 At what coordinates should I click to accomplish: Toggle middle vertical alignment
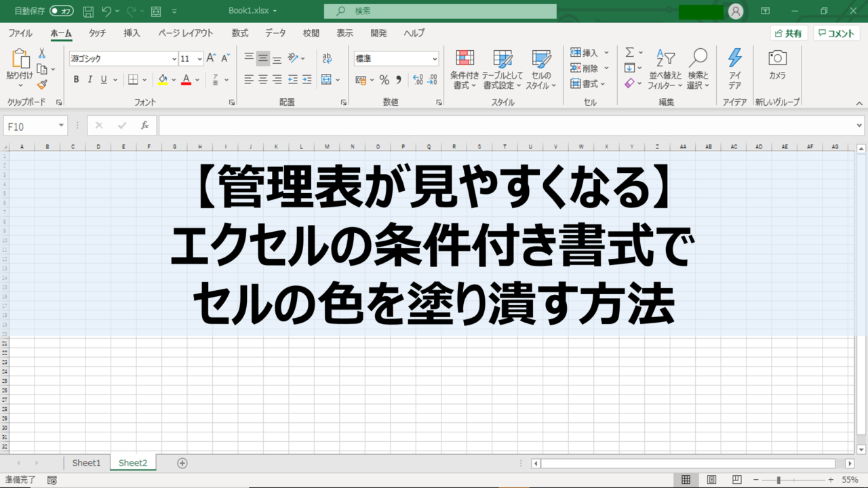coord(263,58)
